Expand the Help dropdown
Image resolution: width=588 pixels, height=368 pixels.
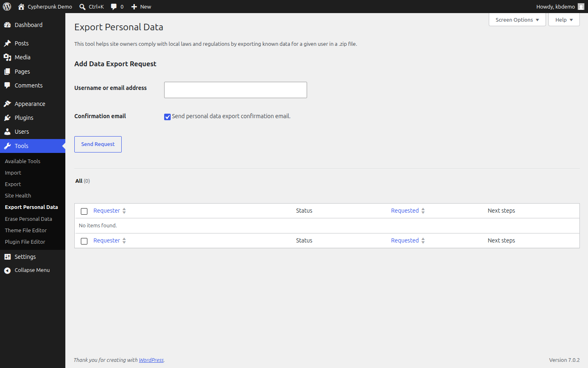click(564, 20)
